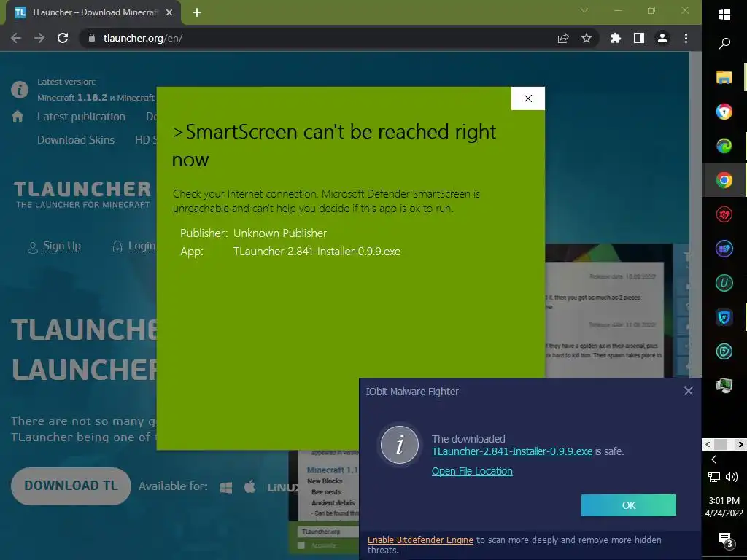The height and width of the screenshot is (560, 747).
Task: Click the home icon on TLauncher site
Action: (x=18, y=116)
